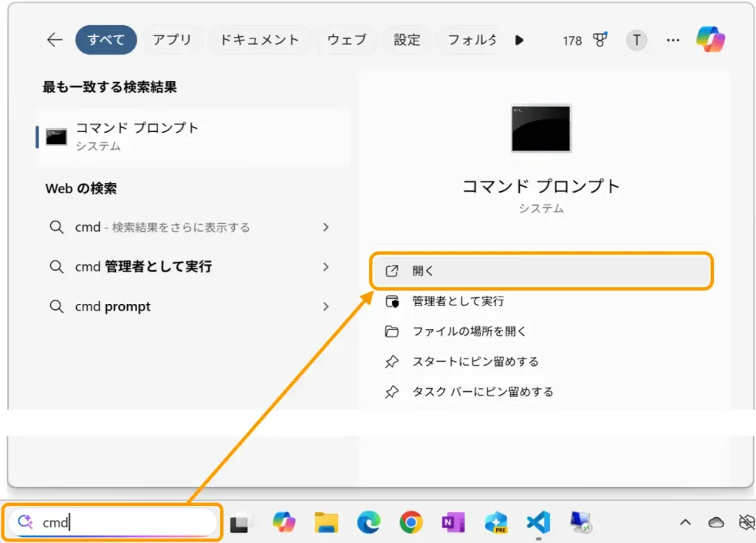The width and height of the screenshot is (756, 543).
Task: Open Visual Studio Code from the taskbar
Action: coord(538,522)
